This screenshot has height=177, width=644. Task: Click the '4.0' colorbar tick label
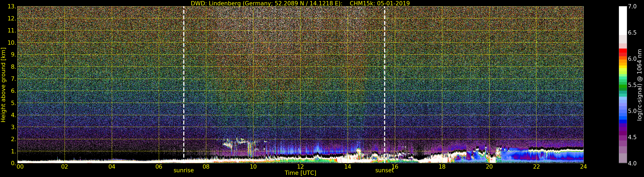[x=632, y=163]
